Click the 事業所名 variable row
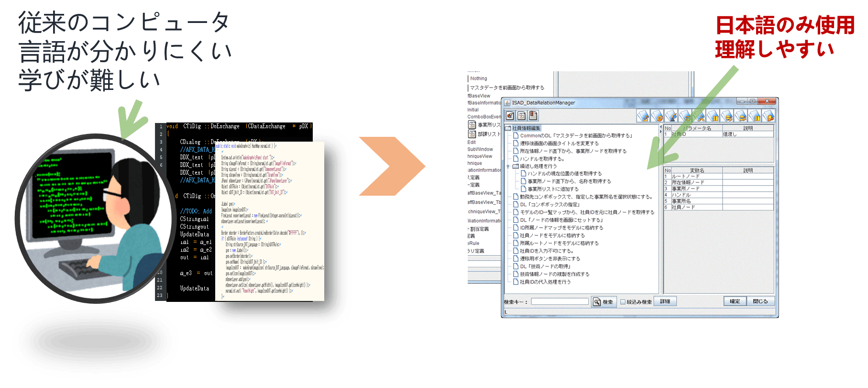Viewport: 868px width, 388px height. [719, 201]
